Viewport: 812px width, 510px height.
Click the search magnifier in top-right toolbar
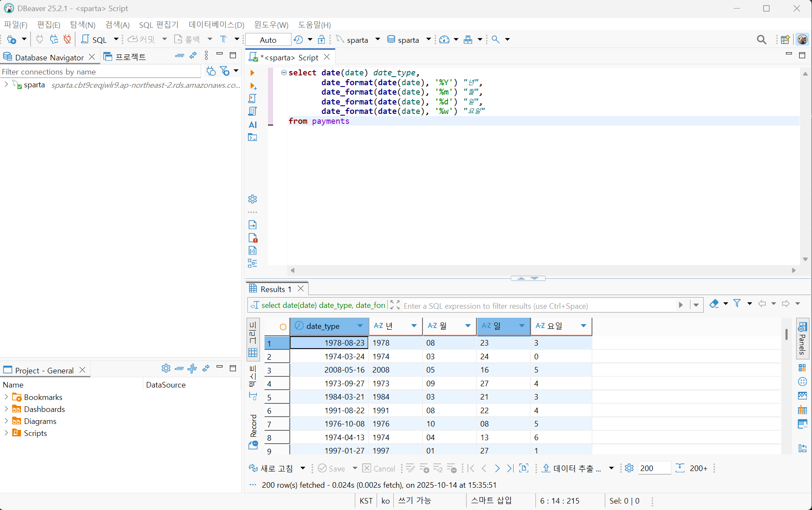(x=761, y=39)
